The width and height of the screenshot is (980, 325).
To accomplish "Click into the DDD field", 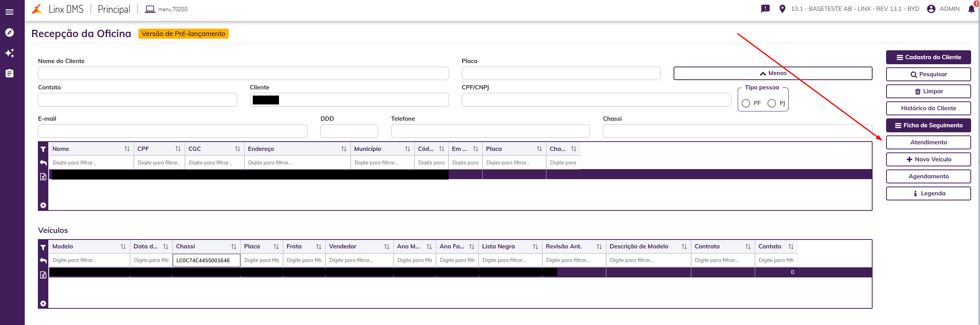I will 349,131.
